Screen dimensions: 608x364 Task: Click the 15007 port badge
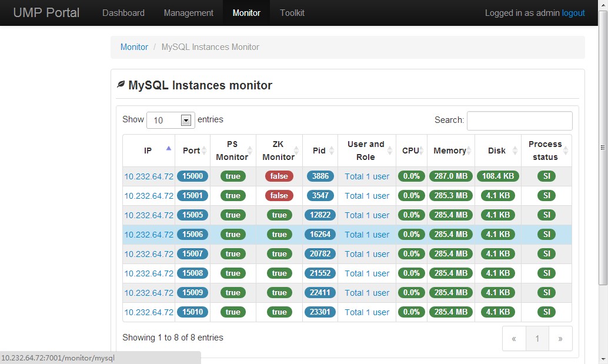pyautogui.click(x=193, y=253)
